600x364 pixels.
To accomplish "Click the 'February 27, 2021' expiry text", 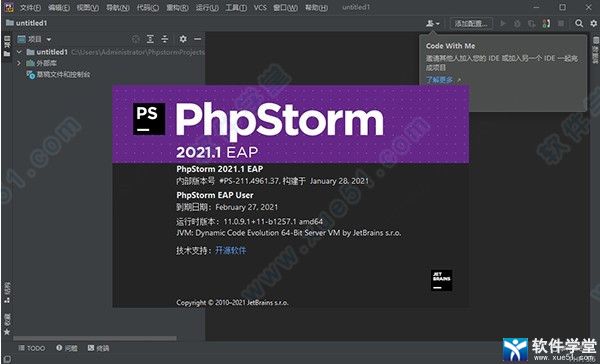I will click(247, 207).
